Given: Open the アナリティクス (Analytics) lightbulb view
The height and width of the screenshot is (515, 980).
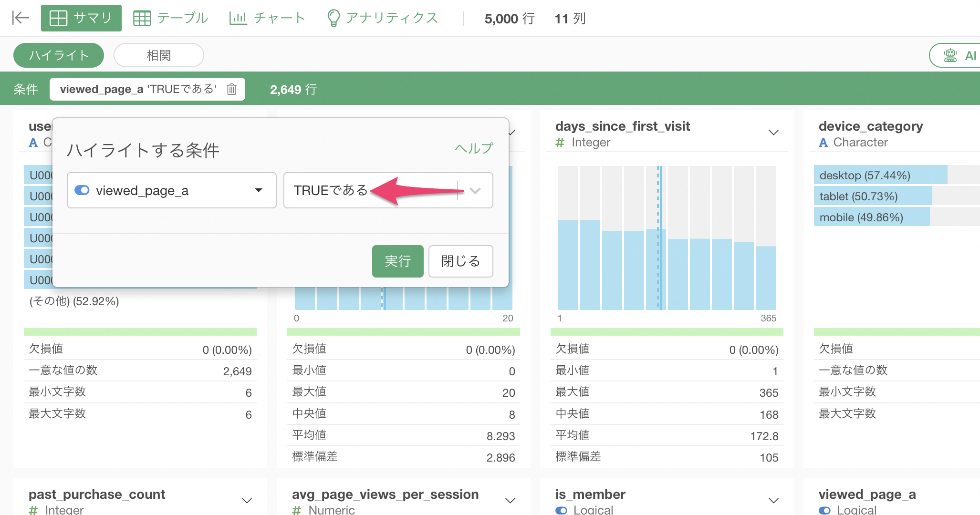Looking at the screenshot, I should (383, 18).
